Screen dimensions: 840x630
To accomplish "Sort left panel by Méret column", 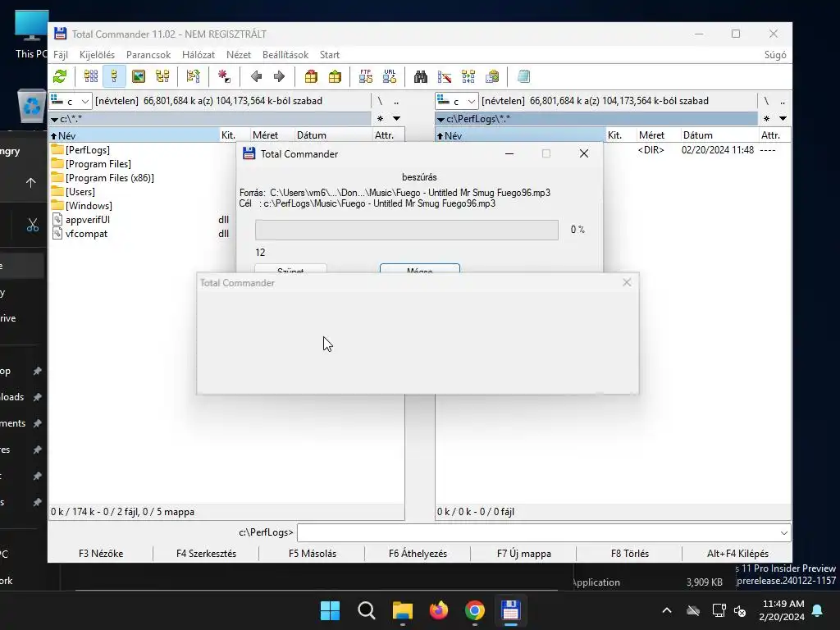I will click(x=272, y=135).
